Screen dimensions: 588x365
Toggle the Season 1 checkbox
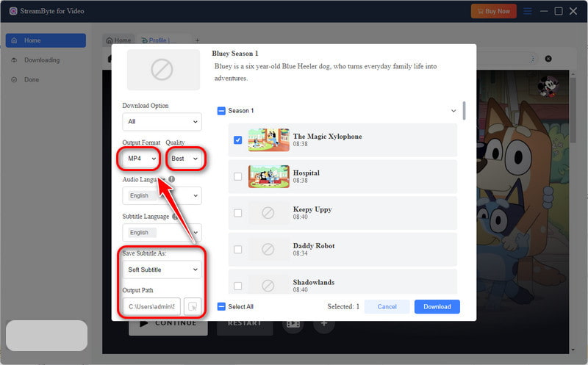coord(221,111)
